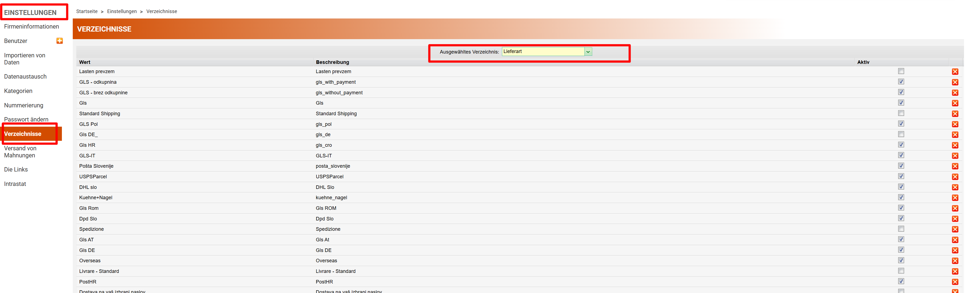Open Die Links in the sidebar
This screenshot has height=293, width=980.
pos(16,170)
